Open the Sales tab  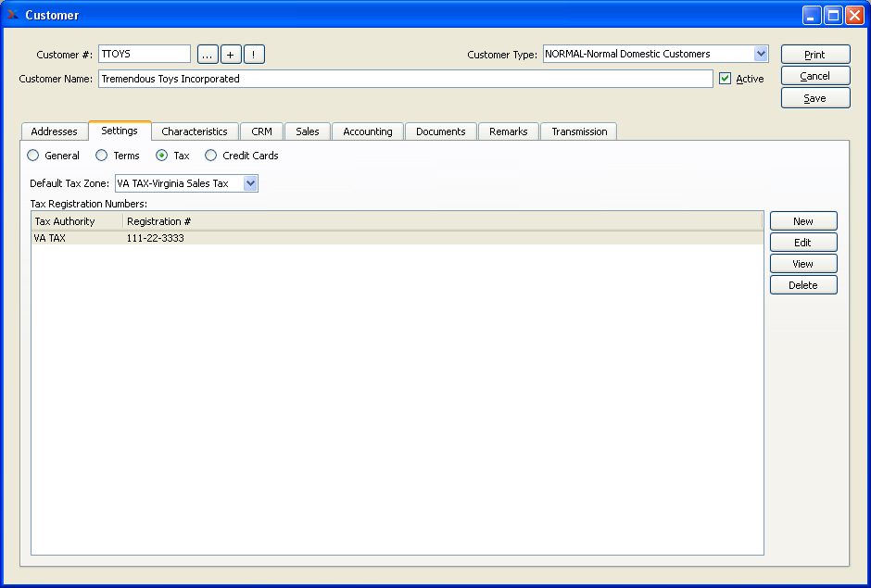tap(308, 131)
